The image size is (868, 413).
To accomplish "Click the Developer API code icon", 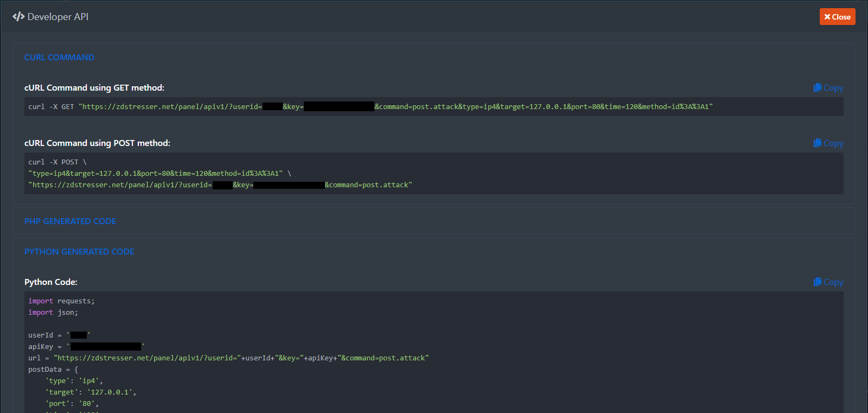I will coord(18,17).
